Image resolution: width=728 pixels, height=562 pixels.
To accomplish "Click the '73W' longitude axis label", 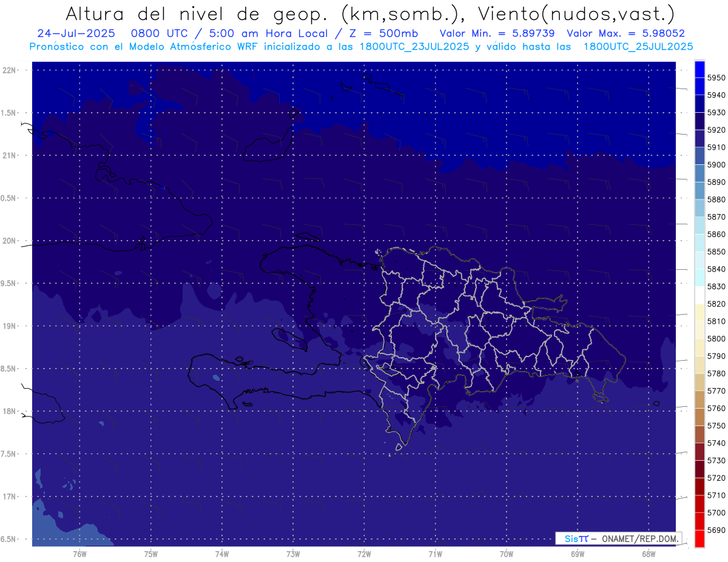I will (293, 554).
